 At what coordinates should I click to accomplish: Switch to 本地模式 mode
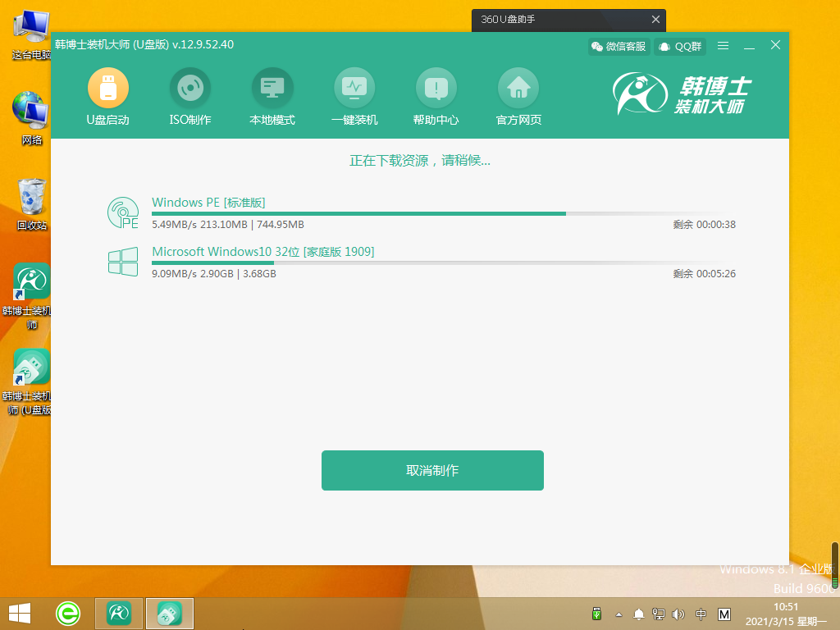click(272, 88)
